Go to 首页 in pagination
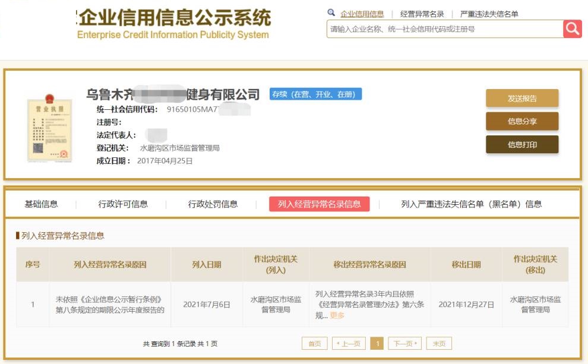The image size is (588, 364). (314, 343)
